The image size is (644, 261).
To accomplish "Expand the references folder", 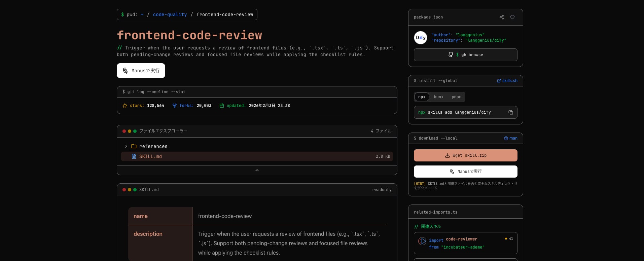I will click(x=126, y=146).
